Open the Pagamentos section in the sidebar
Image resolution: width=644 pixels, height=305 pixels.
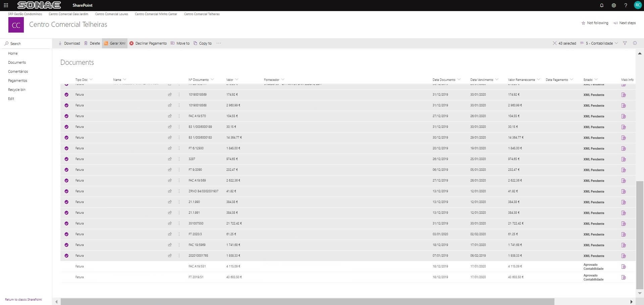pyautogui.click(x=17, y=80)
